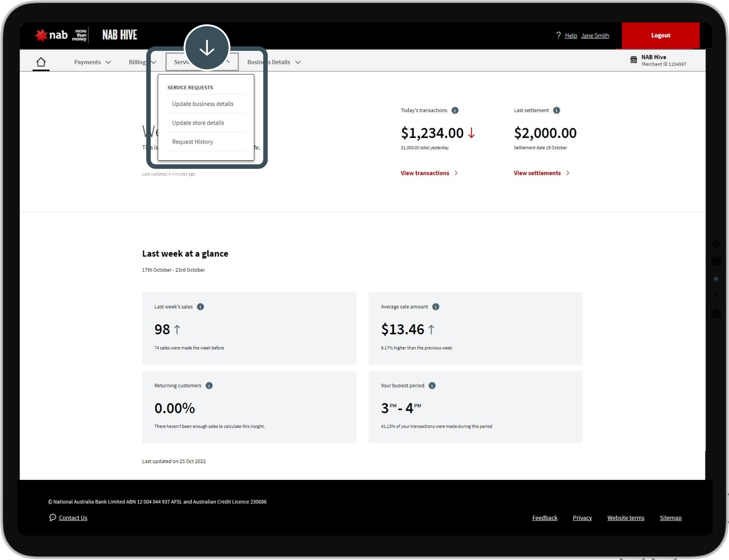Viewport: 729px width, 560px height.
Task: Click the Home icon in navigation bar
Action: pyautogui.click(x=41, y=62)
